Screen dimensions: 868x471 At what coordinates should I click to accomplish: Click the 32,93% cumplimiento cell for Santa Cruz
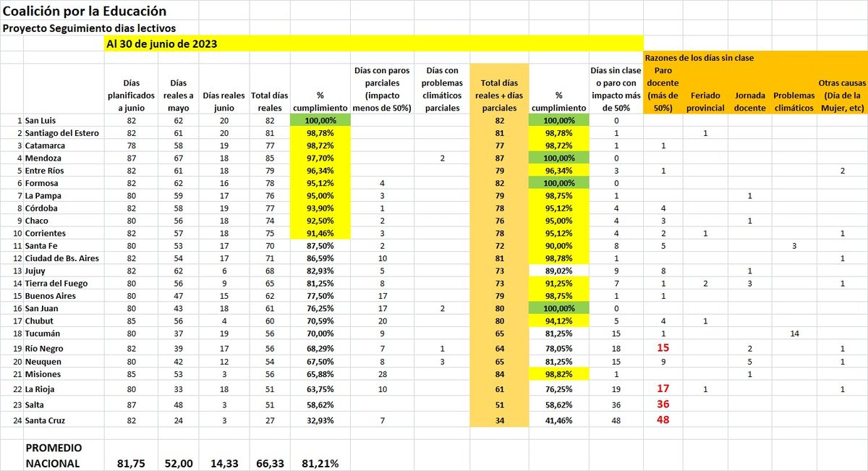pos(320,420)
